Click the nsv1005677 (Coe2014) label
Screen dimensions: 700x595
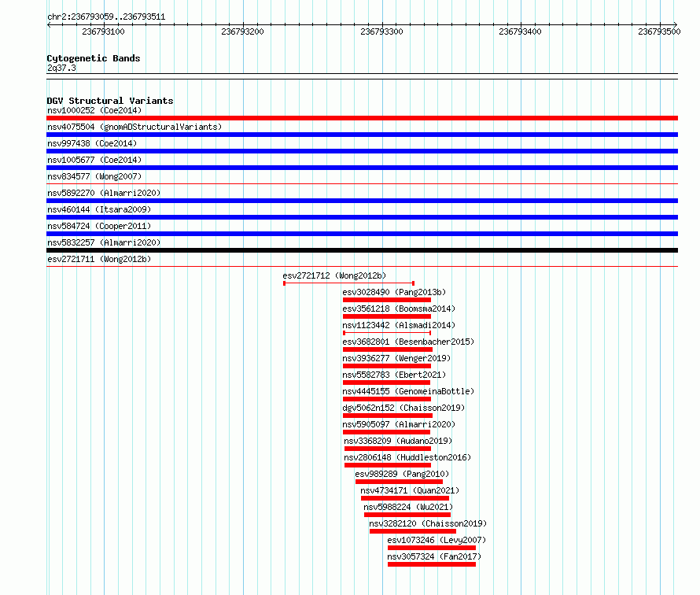94,160
